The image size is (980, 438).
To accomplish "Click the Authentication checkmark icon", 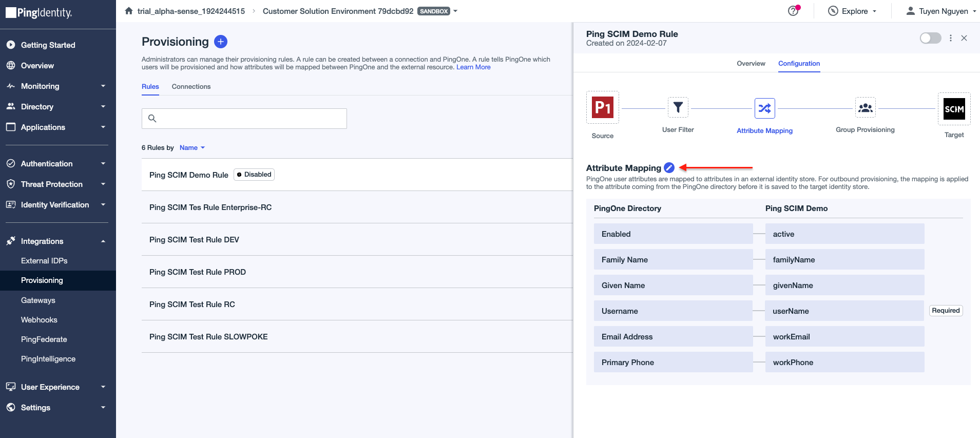I will [x=11, y=163].
